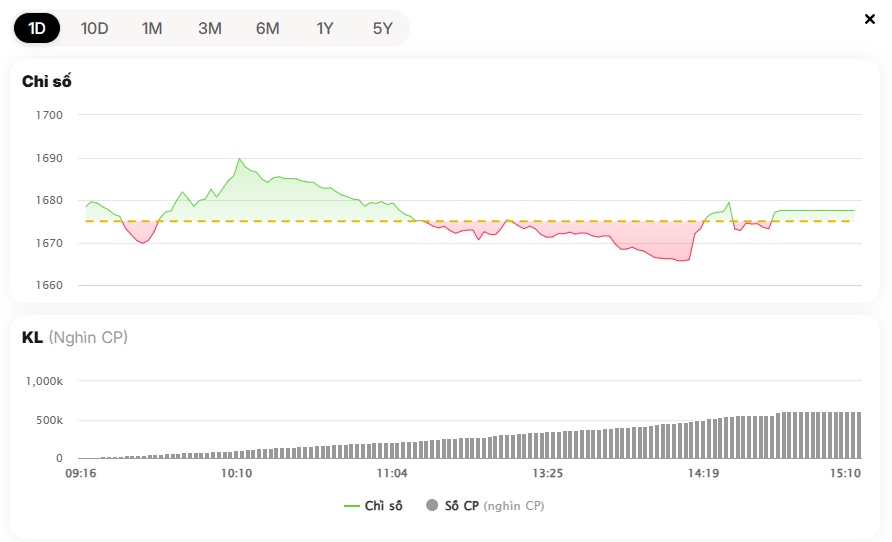Click the 10:10 time axis label
Viewport: 892px width, 542px height.
tap(236, 473)
